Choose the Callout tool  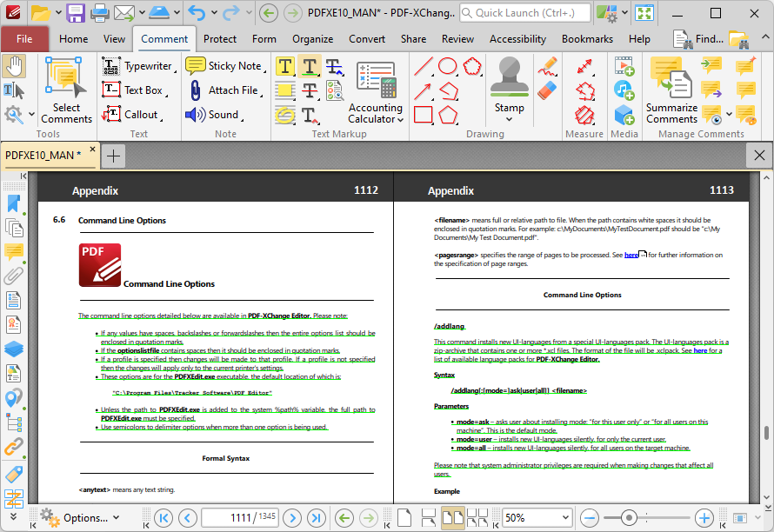click(x=130, y=115)
